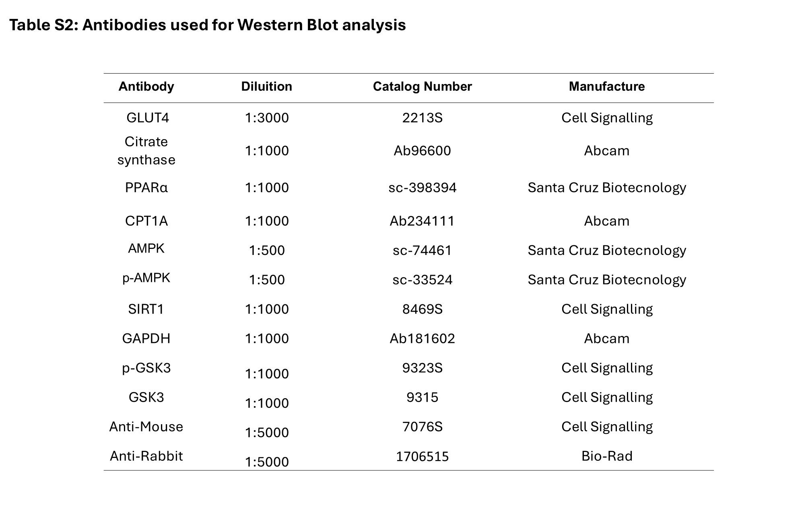Click the Catalog Number column header

pyautogui.click(x=422, y=86)
